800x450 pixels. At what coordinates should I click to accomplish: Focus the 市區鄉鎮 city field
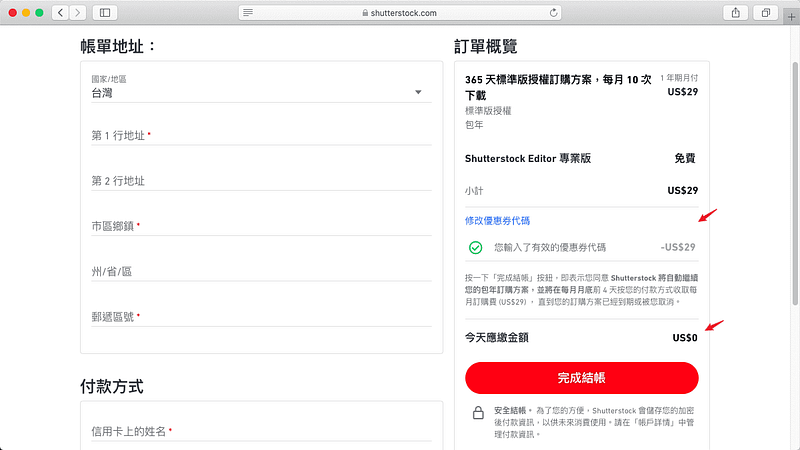coord(261,226)
